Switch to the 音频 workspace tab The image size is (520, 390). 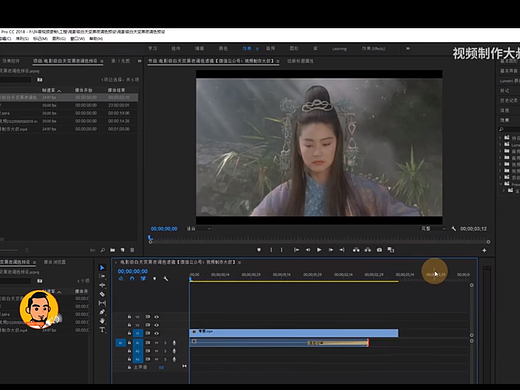point(270,49)
